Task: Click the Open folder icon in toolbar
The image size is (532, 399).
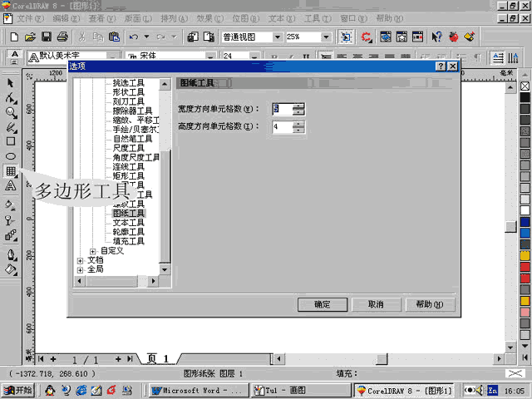Action: click(31, 37)
